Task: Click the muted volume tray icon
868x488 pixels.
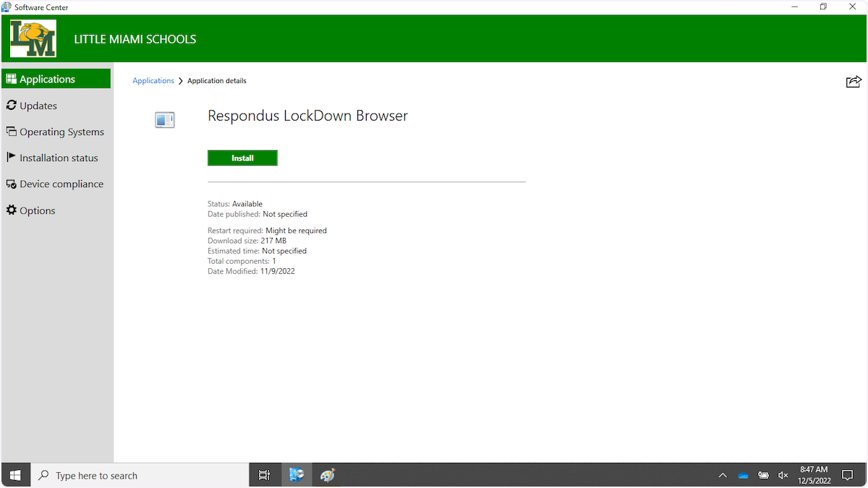Action: pyautogui.click(x=783, y=475)
